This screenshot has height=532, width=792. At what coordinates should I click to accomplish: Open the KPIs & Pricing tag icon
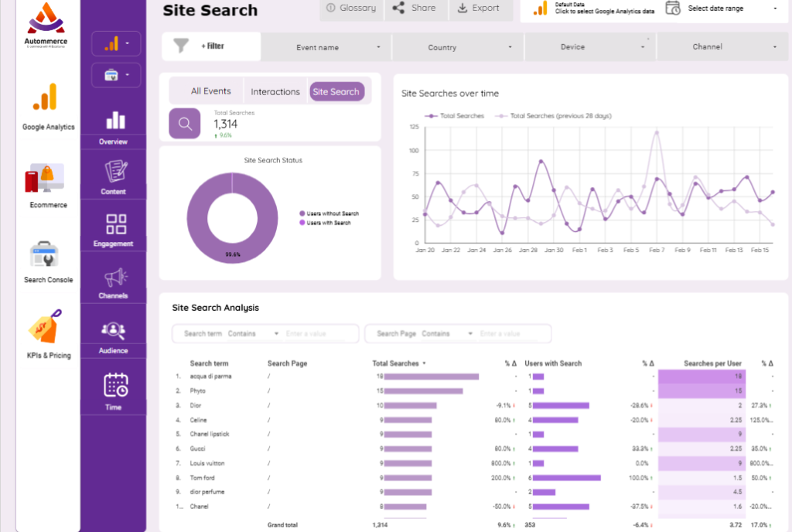[45, 326]
